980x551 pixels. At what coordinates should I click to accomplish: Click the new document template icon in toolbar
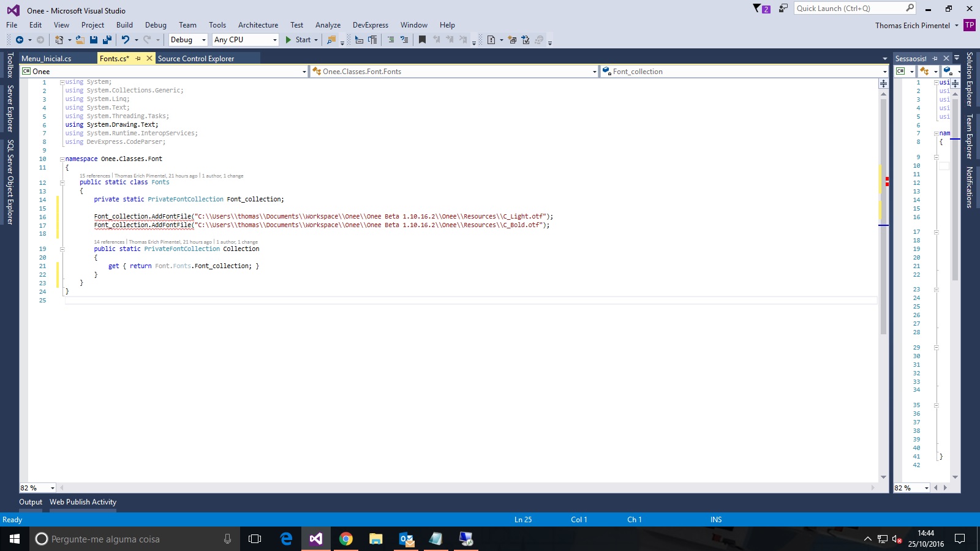point(491,40)
